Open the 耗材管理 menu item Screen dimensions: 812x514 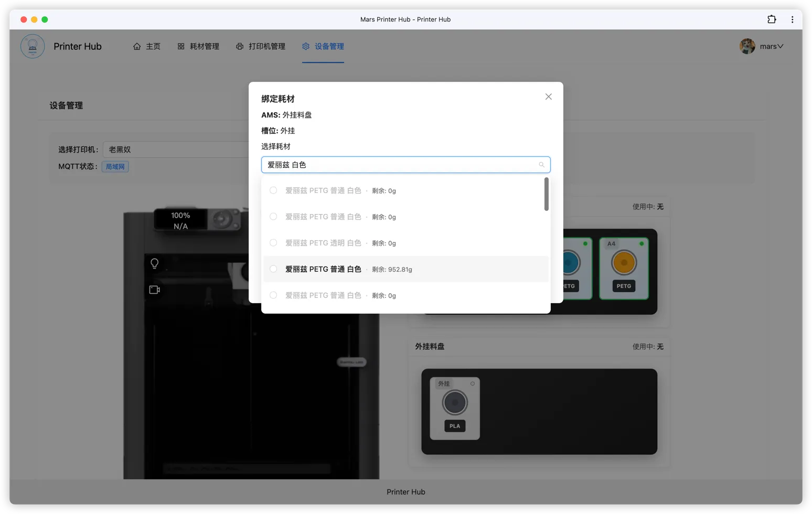pyautogui.click(x=198, y=46)
